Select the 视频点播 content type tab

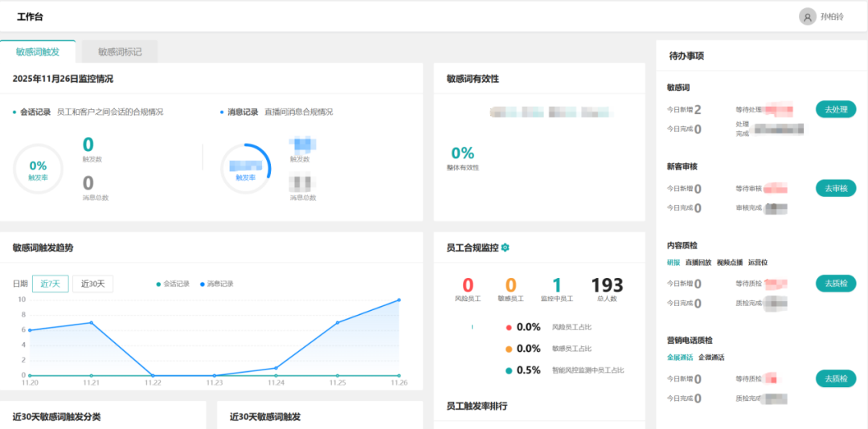tap(730, 263)
